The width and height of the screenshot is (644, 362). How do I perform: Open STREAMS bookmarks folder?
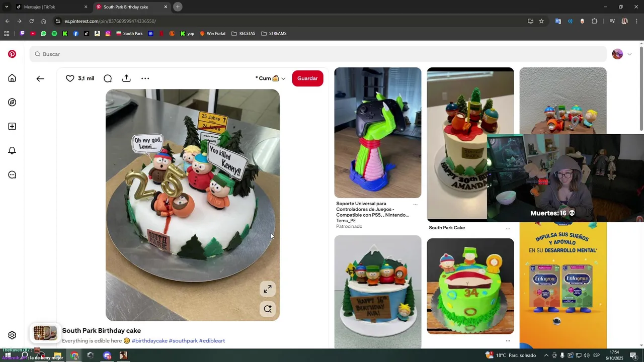pyautogui.click(x=274, y=34)
